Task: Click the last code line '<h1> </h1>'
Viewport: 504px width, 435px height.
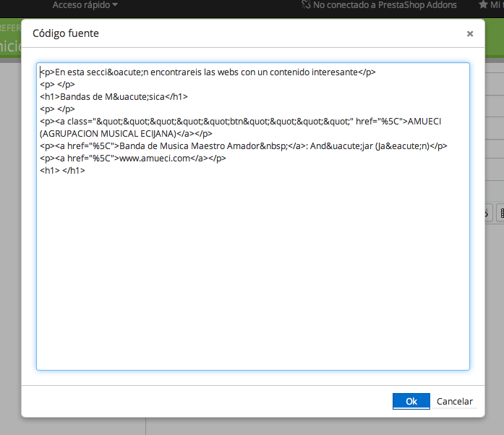Action: pyautogui.click(x=62, y=171)
